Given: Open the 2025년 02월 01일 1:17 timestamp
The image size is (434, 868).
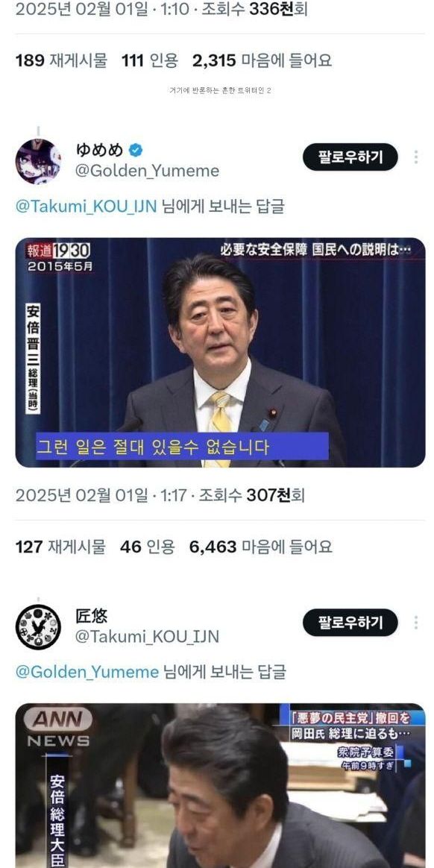Looking at the screenshot, I should tap(101, 495).
